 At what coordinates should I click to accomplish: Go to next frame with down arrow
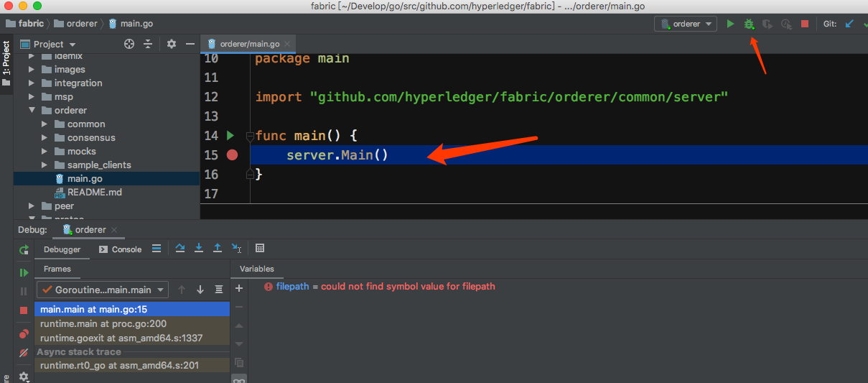coord(200,290)
